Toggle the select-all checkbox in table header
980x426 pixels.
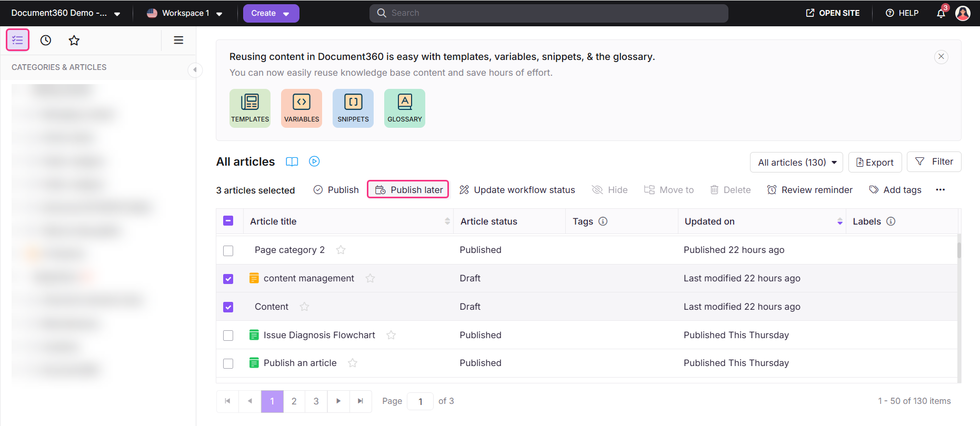click(228, 221)
